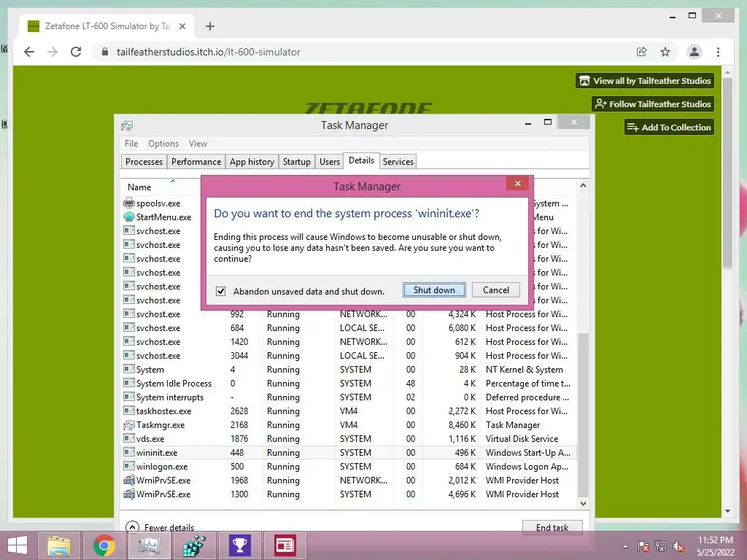The image size is (747, 560).
Task: Click the process list vertical scrollbar thumb
Action: tap(583, 415)
